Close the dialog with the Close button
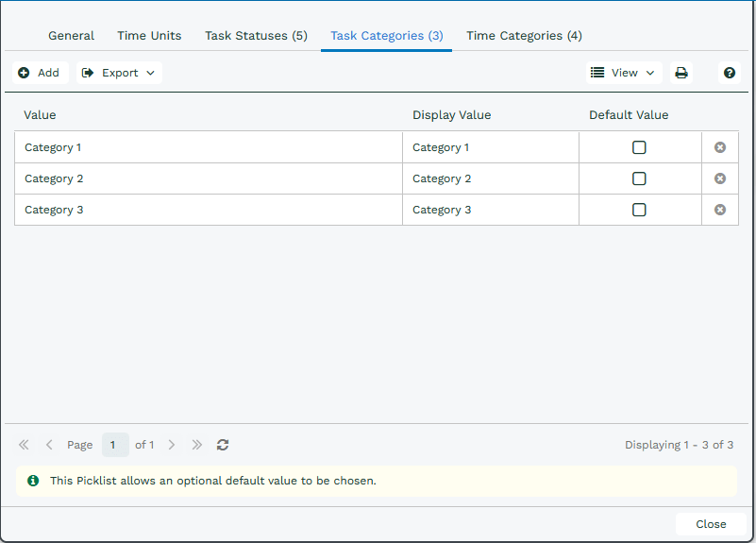This screenshot has height=543, width=756. click(x=711, y=524)
